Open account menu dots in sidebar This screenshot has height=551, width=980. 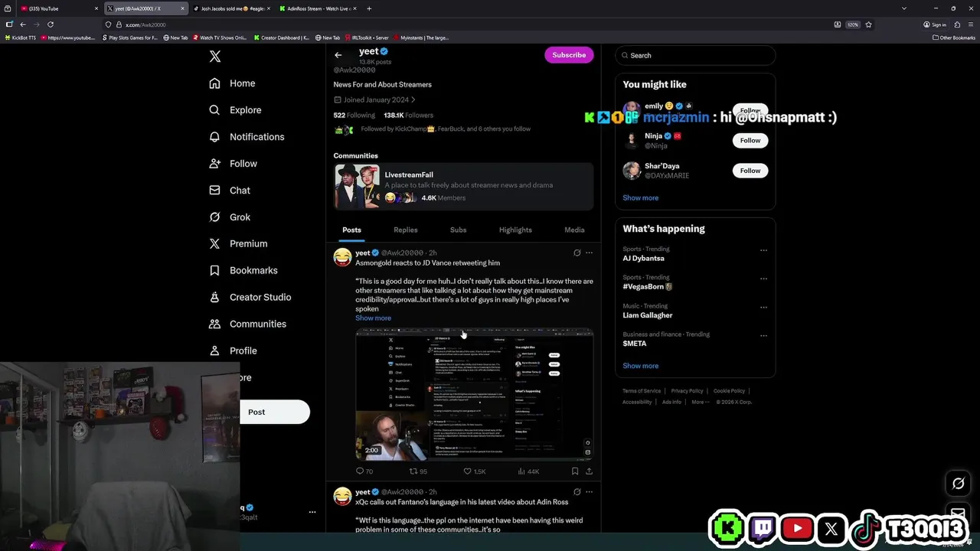pos(312,512)
